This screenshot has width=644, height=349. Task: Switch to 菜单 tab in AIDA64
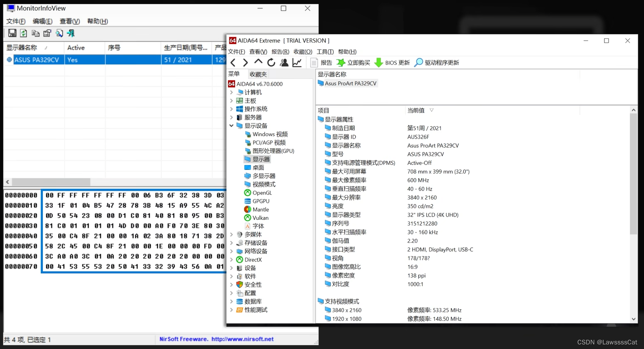[x=234, y=74]
